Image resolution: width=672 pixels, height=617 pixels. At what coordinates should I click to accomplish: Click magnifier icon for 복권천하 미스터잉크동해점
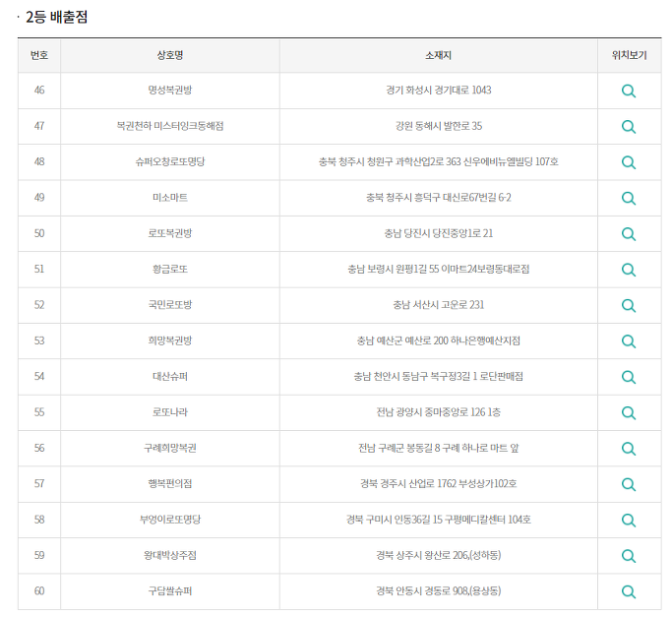[629, 127]
